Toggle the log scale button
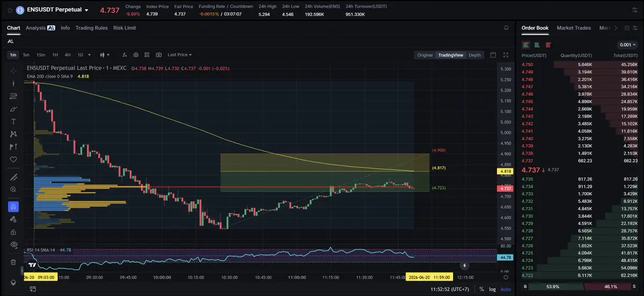644x296 pixels. pyautogui.click(x=493, y=289)
